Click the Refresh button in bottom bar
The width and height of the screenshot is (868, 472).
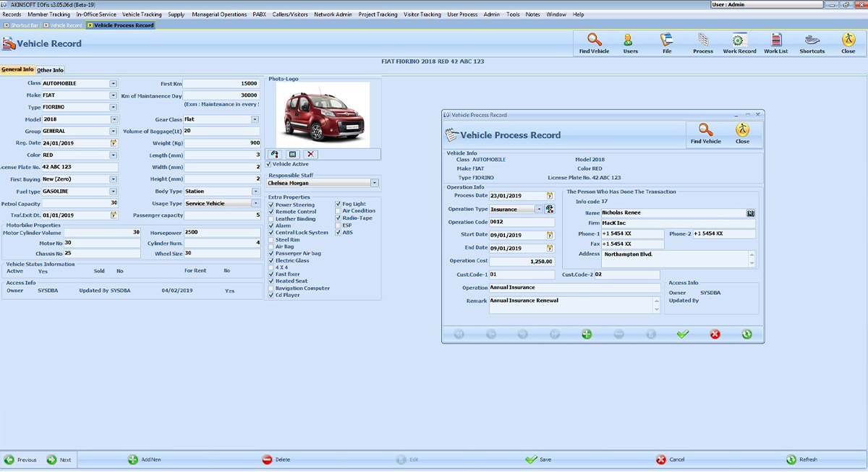click(x=801, y=460)
